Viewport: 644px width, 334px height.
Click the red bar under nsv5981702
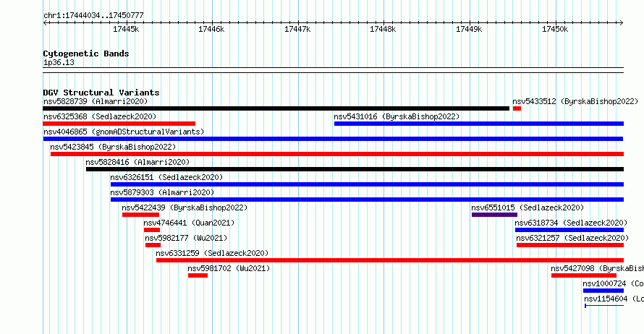tap(198, 275)
